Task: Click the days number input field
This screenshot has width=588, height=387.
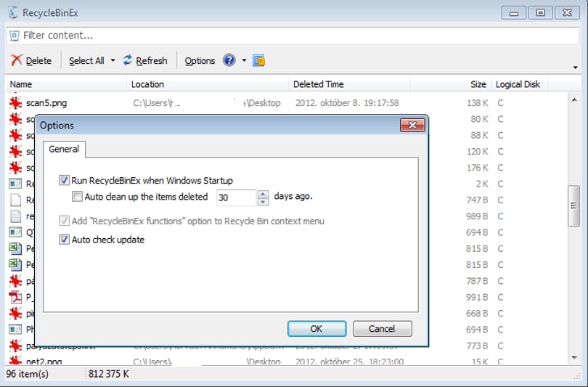Action: (x=236, y=197)
